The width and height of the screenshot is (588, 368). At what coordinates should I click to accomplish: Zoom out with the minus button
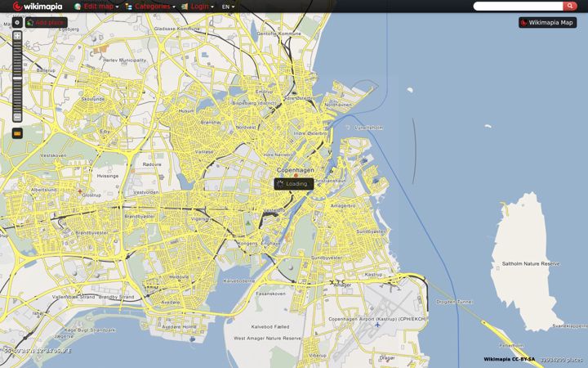17,117
